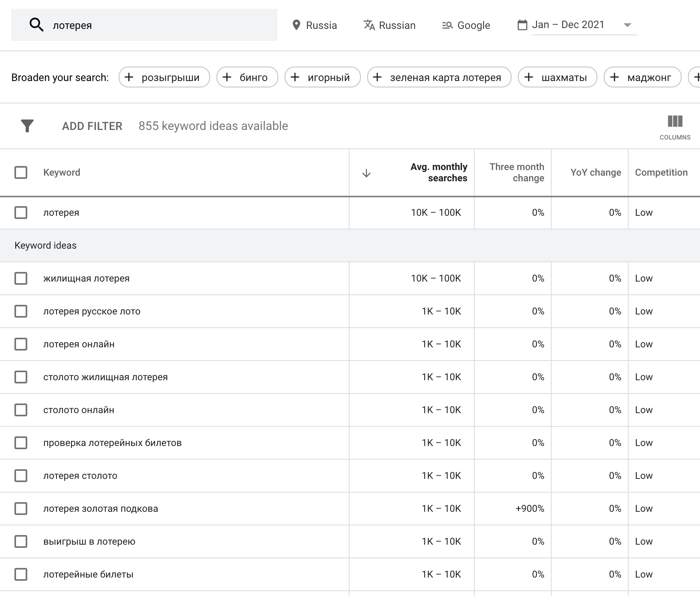Add шахматы suggestion to search
700x596 pixels.
pos(558,77)
